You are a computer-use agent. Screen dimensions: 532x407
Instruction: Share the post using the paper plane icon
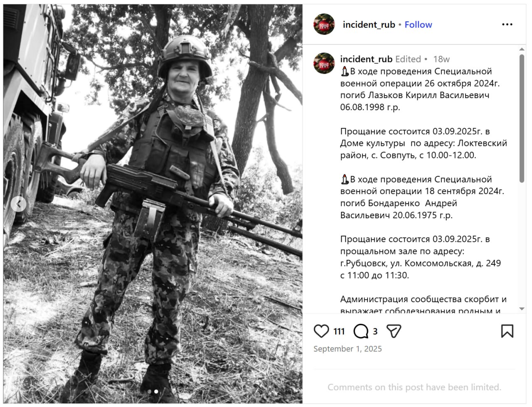click(394, 331)
